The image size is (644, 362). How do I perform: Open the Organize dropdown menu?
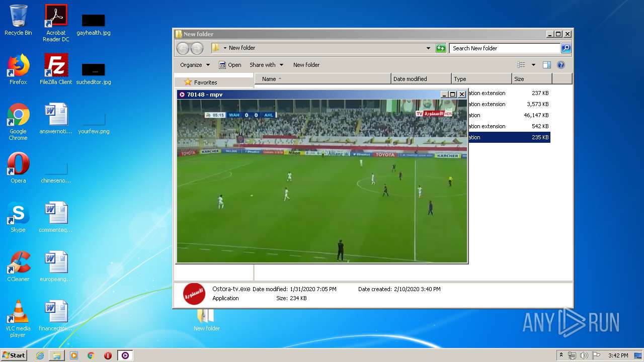click(x=195, y=65)
